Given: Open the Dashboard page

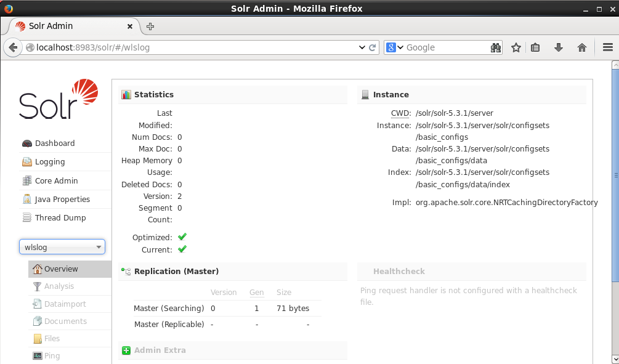Looking at the screenshot, I should coord(54,144).
